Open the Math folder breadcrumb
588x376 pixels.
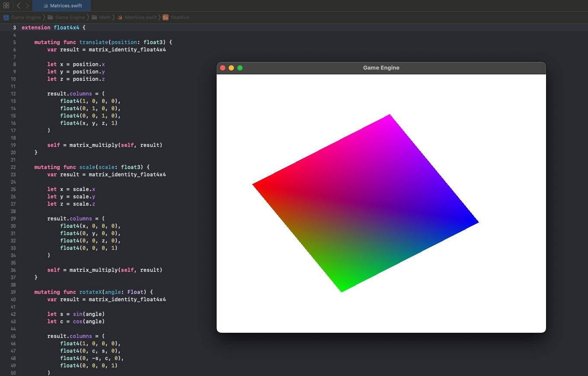101,17
